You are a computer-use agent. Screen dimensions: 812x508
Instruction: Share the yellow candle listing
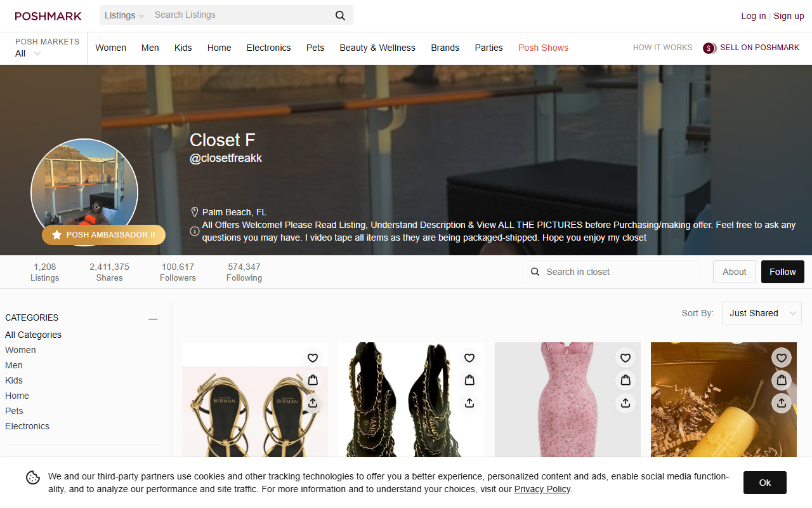(782, 403)
